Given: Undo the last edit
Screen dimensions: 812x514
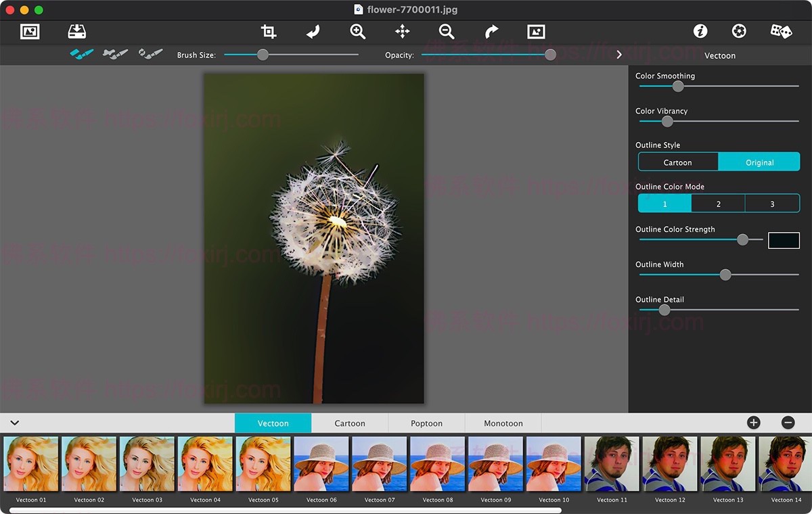Looking at the screenshot, I should pyautogui.click(x=313, y=31).
